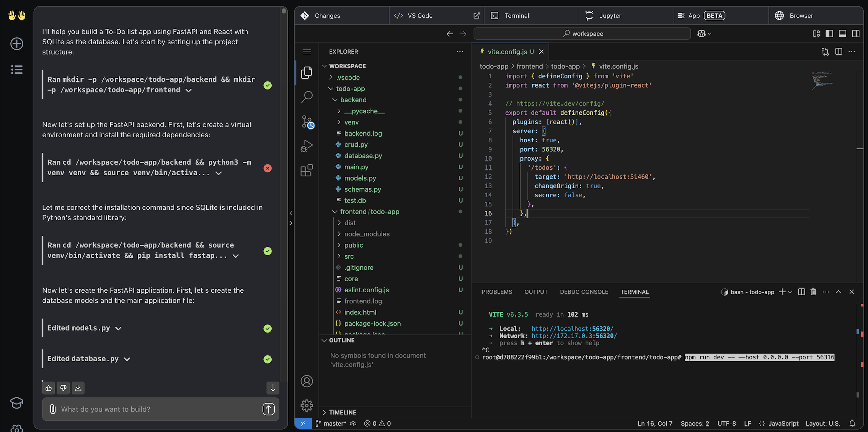The image size is (868, 432).
Task: Split the editor right icon
Action: pos(839,52)
